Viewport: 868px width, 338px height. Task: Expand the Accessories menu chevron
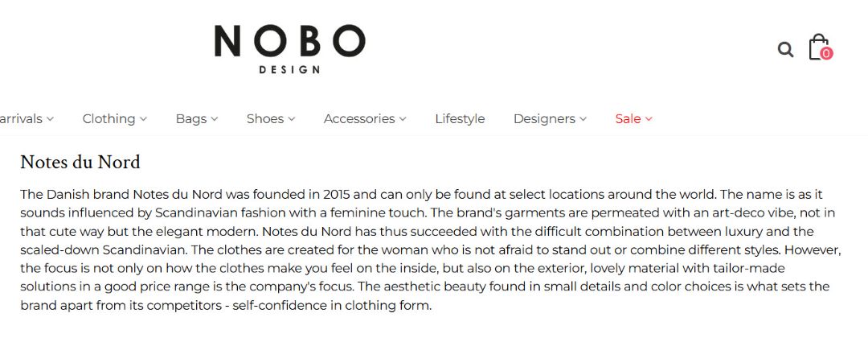(403, 119)
